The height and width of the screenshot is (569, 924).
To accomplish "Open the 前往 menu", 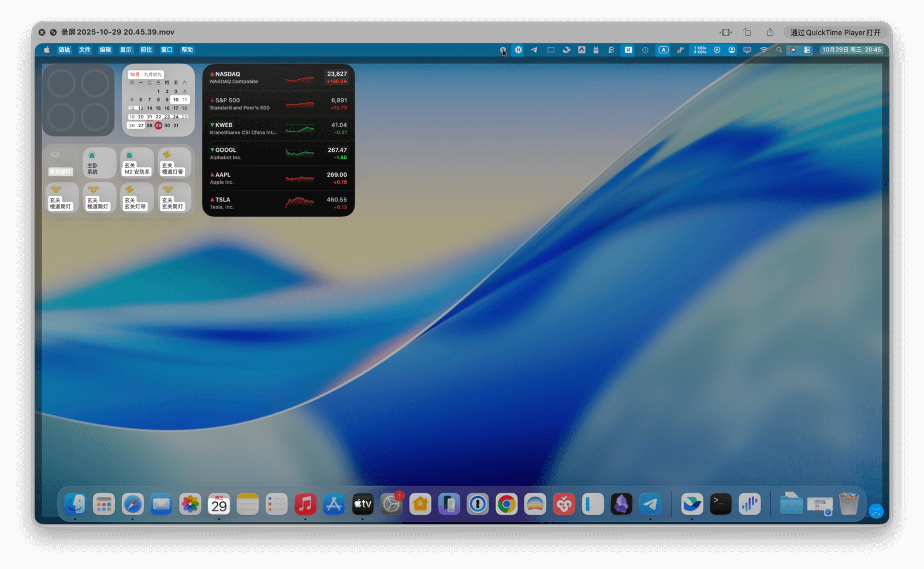I will (146, 50).
